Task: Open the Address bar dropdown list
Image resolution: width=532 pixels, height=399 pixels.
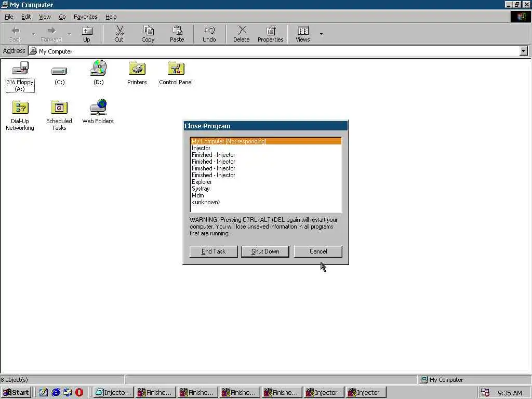Action: coord(524,51)
